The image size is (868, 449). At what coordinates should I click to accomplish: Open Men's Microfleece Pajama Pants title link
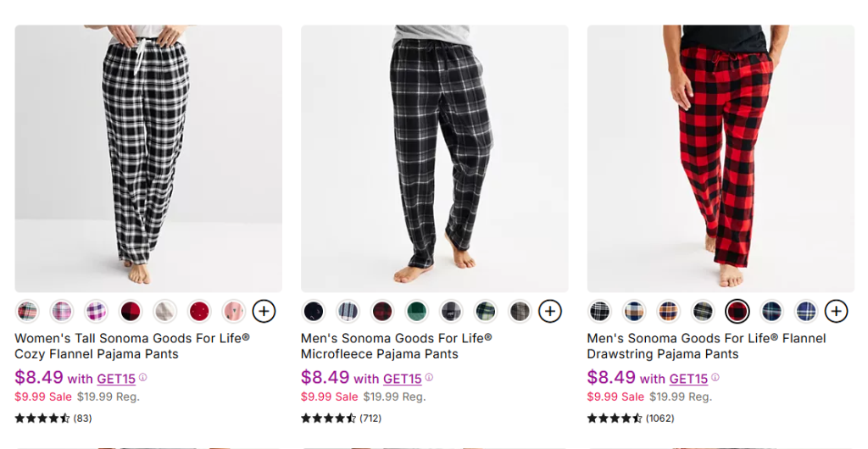click(397, 346)
